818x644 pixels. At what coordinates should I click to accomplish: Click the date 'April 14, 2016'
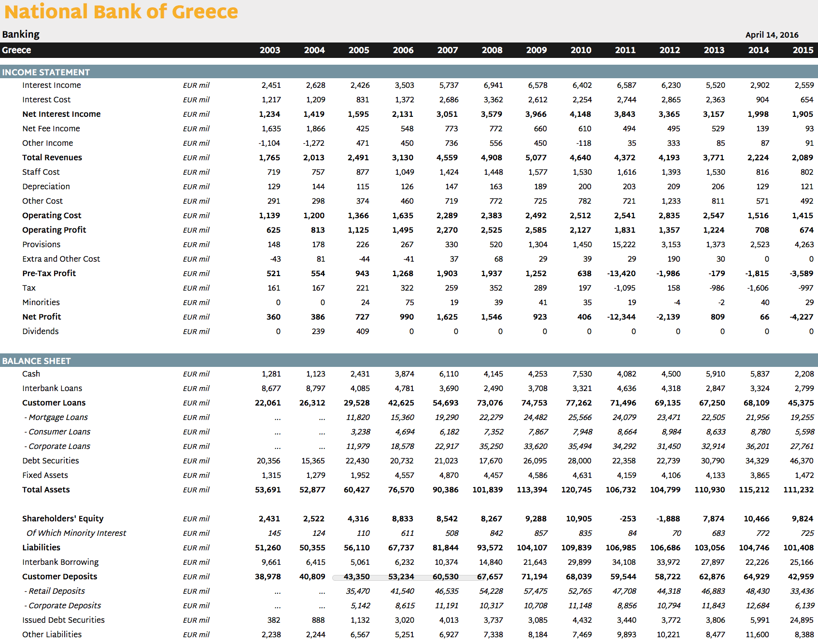[x=772, y=35]
